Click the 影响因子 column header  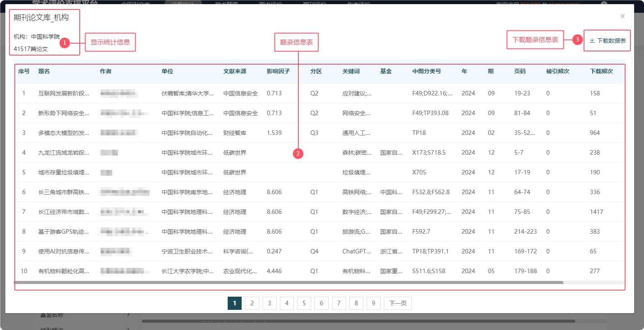(x=278, y=71)
